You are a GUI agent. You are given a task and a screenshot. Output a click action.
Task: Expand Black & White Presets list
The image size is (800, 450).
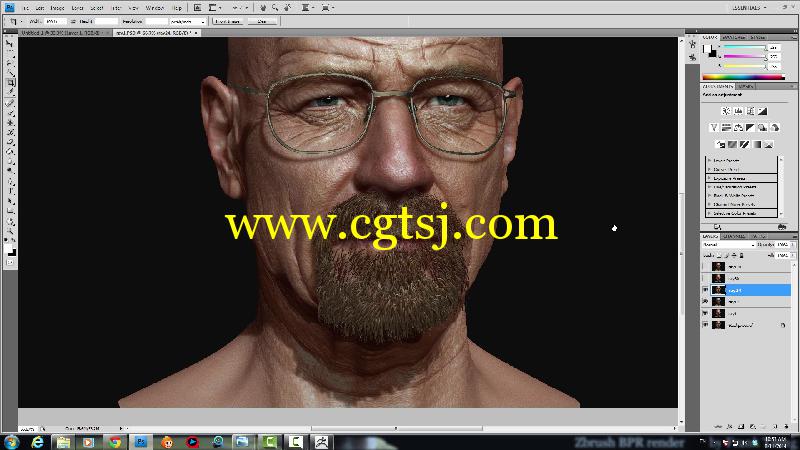pyautogui.click(x=709, y=195)
